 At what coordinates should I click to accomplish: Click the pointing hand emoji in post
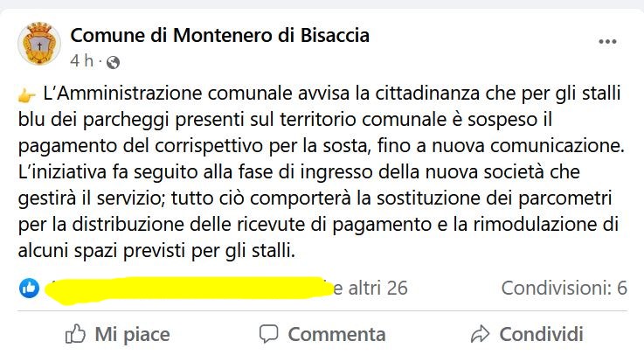point(27,95)
